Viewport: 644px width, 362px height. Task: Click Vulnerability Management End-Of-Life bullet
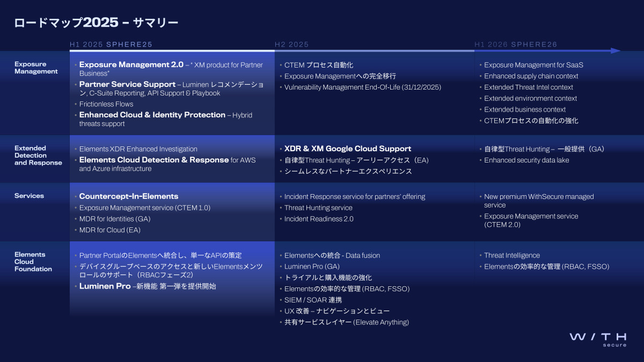tap(363, 87)
